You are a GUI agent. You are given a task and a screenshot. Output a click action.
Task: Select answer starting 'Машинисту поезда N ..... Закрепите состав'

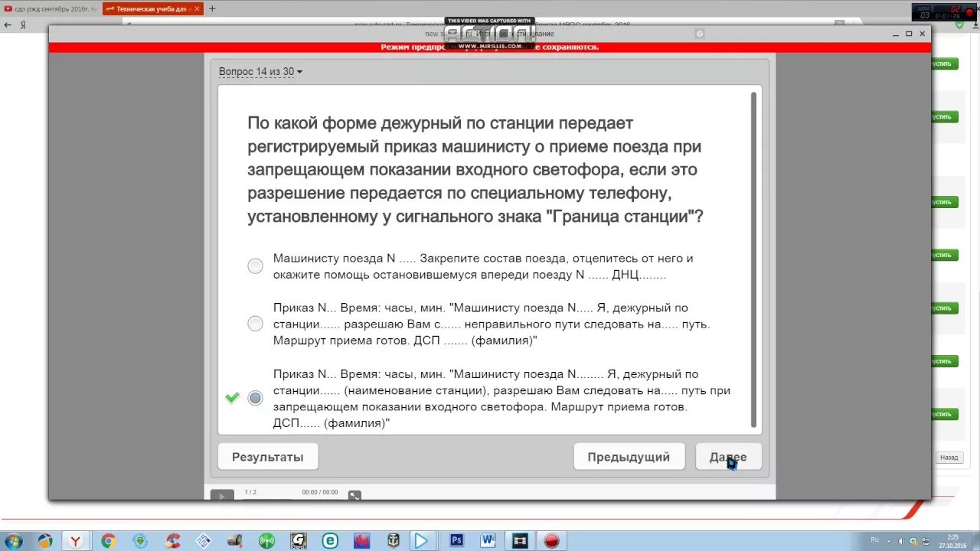click(255, 266)
